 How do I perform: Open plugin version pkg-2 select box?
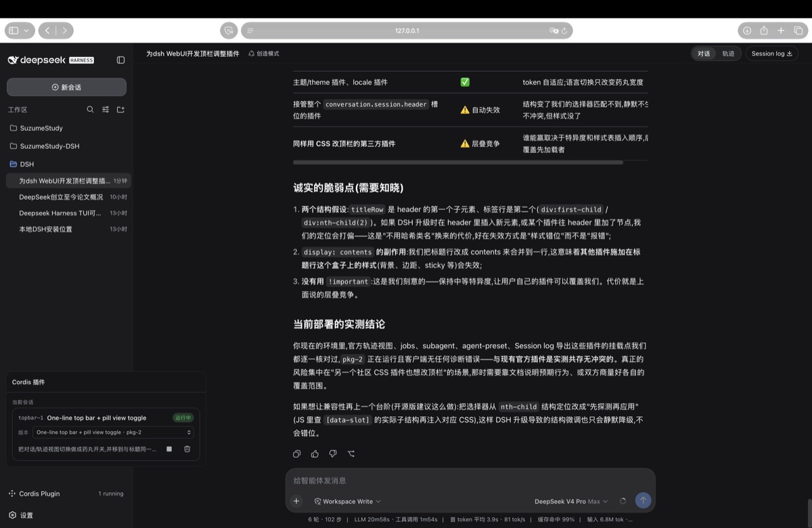(x=113, y=432)
